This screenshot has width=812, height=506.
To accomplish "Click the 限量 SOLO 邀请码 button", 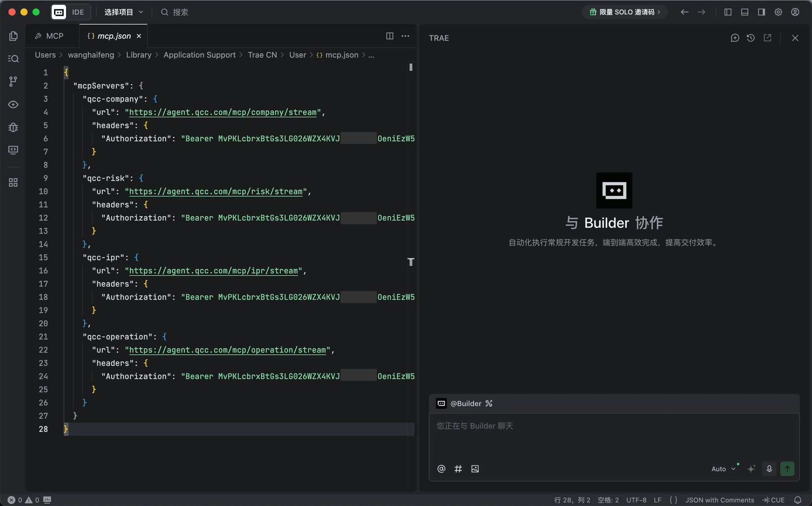I will (x=625, y=12).
